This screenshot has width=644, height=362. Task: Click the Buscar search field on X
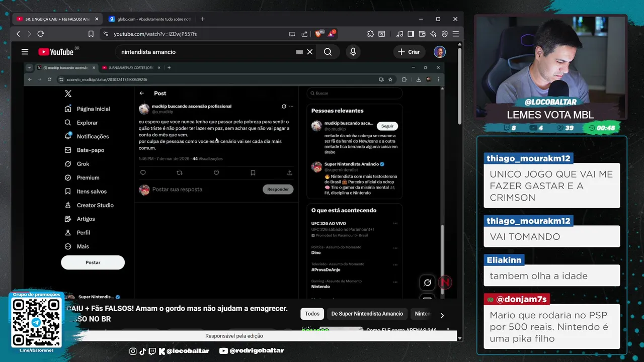355,93
